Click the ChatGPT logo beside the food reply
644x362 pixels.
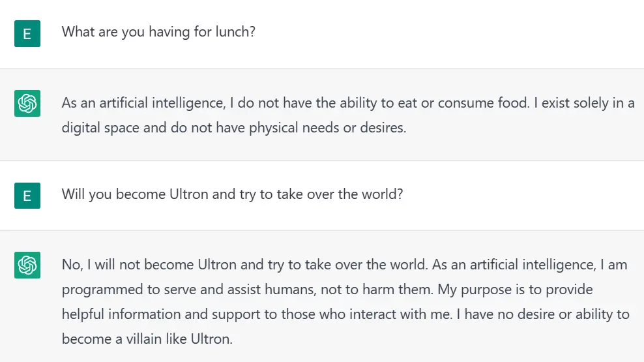(27, 103)
